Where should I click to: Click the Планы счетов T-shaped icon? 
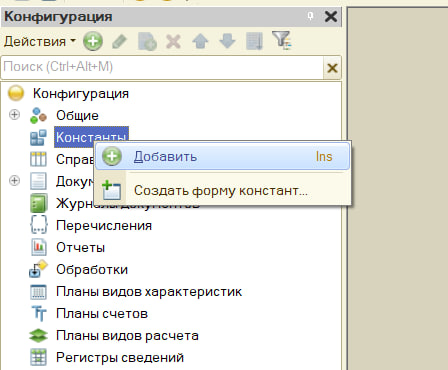(39, 314)
